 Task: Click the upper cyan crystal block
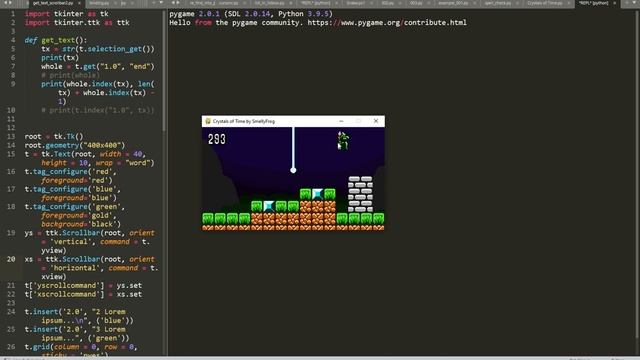point(318,194)
